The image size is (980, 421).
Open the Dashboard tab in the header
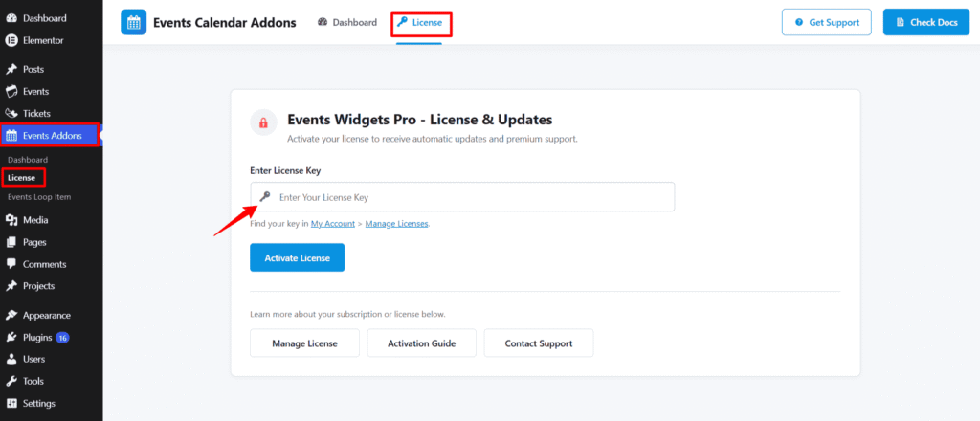coord(347,23)
